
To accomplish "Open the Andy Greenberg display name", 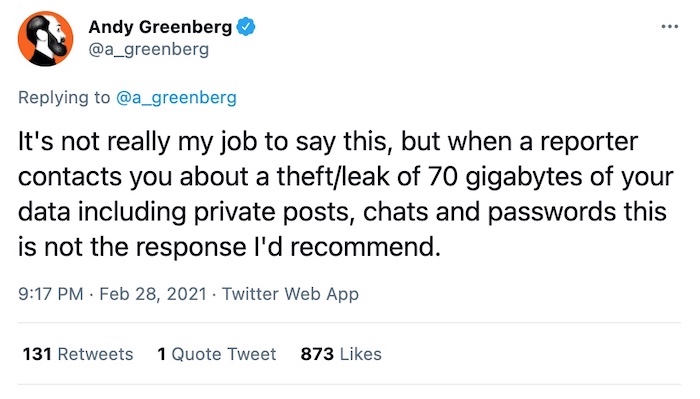I will pos(160,27).
